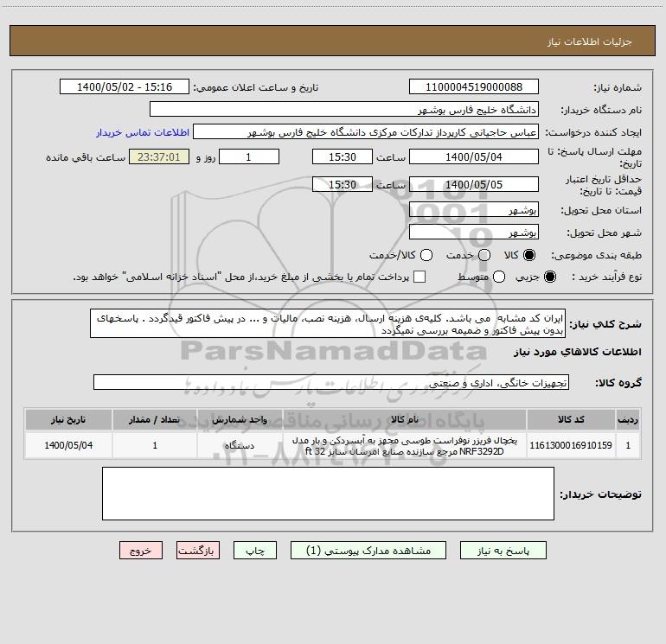Click the چاپ print button
The image size is (666, 644).
255,551
